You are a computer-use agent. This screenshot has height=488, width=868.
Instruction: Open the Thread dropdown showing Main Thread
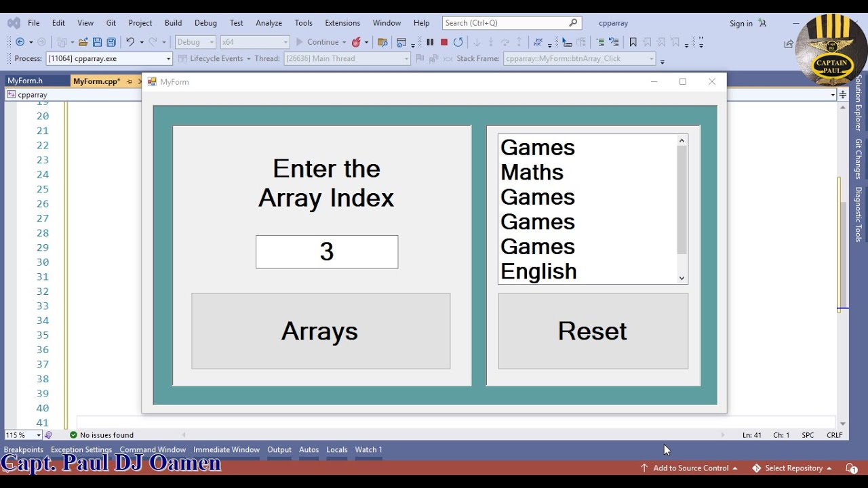[347, 59]
